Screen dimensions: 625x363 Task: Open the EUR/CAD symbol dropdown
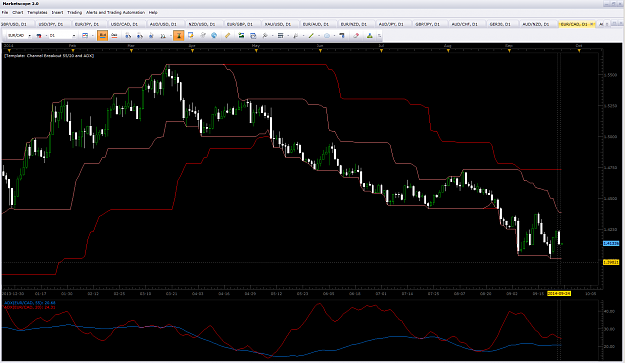[29, 36]
